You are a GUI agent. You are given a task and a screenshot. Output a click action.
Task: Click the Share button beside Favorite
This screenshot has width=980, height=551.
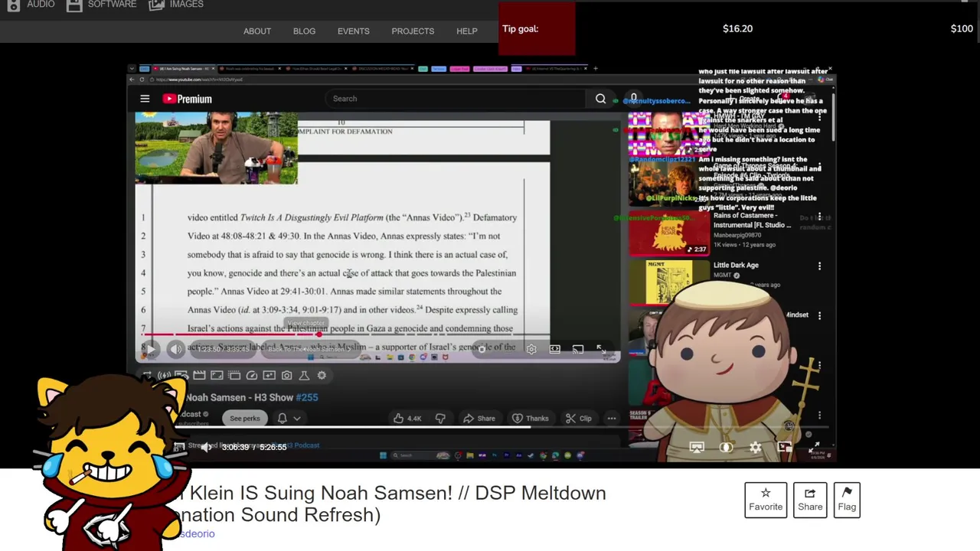point(810,500)
